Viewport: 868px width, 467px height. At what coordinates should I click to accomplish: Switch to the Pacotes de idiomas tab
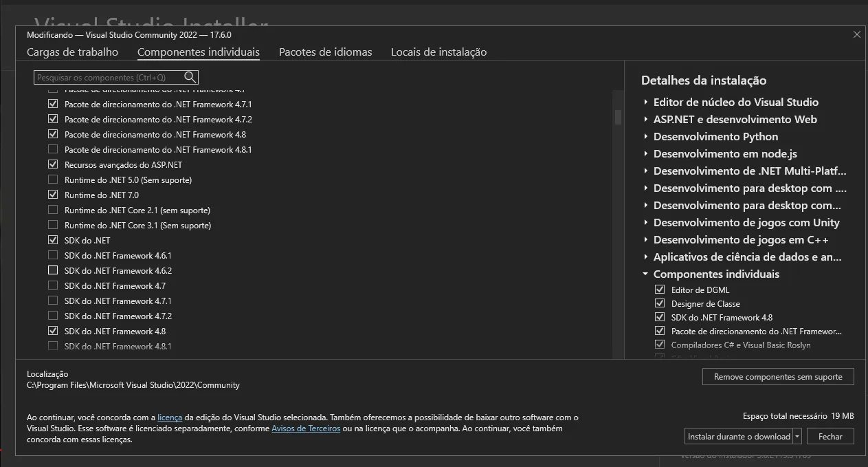(x=325, y=52)
